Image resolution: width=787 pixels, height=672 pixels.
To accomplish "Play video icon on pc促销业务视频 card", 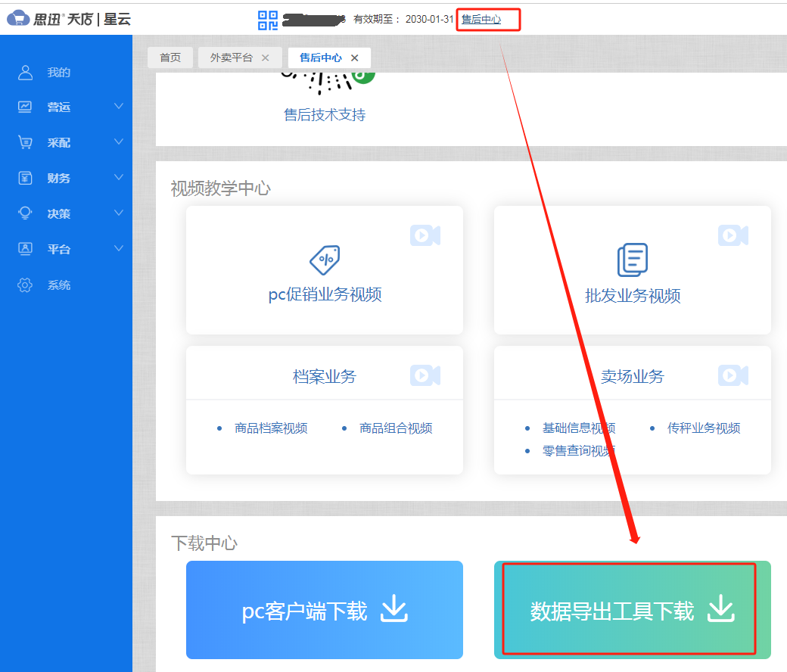I will (425, 235).
